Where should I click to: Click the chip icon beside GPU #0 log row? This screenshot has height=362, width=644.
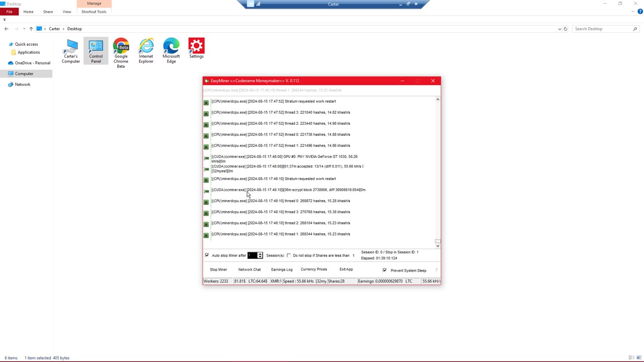pos(206,158)
